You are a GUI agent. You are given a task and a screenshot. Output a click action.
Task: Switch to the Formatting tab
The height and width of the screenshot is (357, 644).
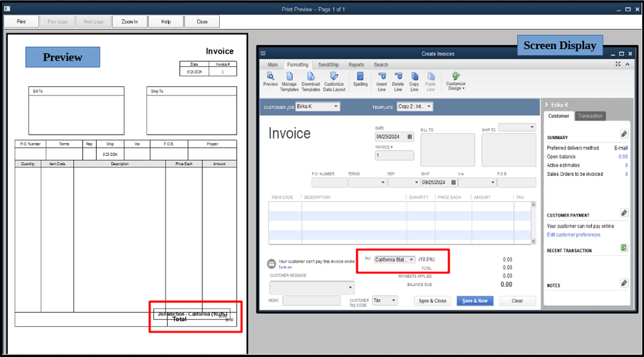pyautogui.click(x=298, y=65)
